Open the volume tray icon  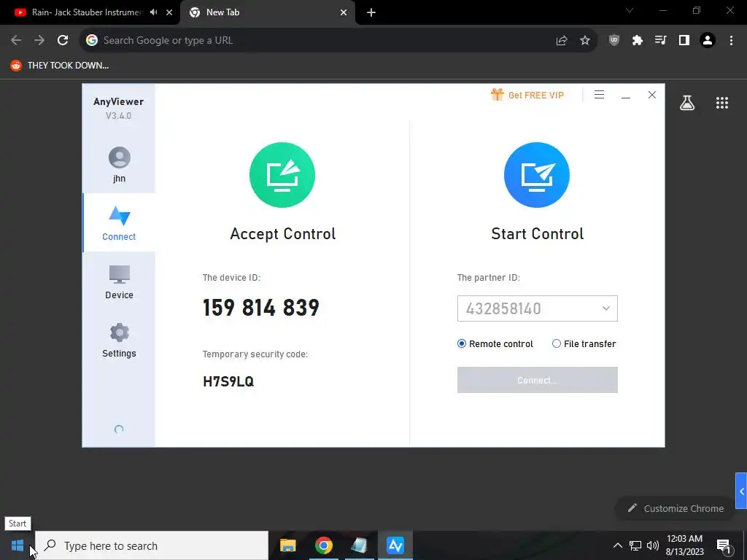point(653,545)
